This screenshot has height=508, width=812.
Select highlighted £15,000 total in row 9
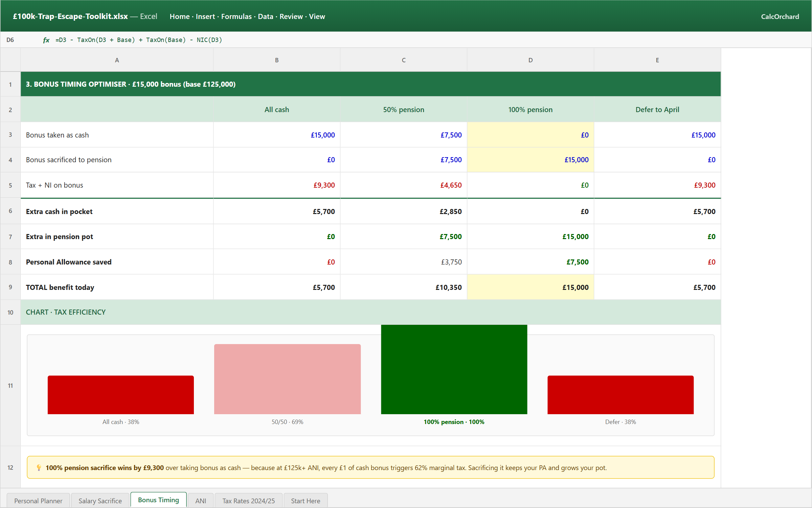[531, 287]
